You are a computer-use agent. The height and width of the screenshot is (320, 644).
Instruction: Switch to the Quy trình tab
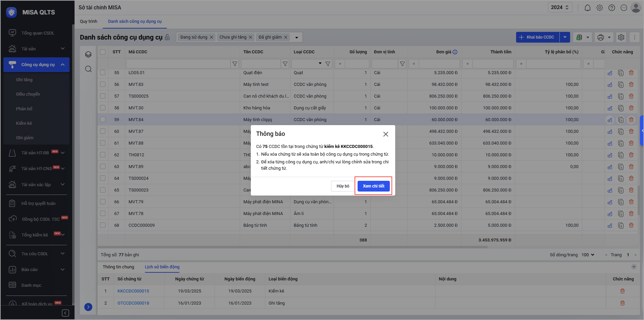pyautogui.click(x=88, y=21)
